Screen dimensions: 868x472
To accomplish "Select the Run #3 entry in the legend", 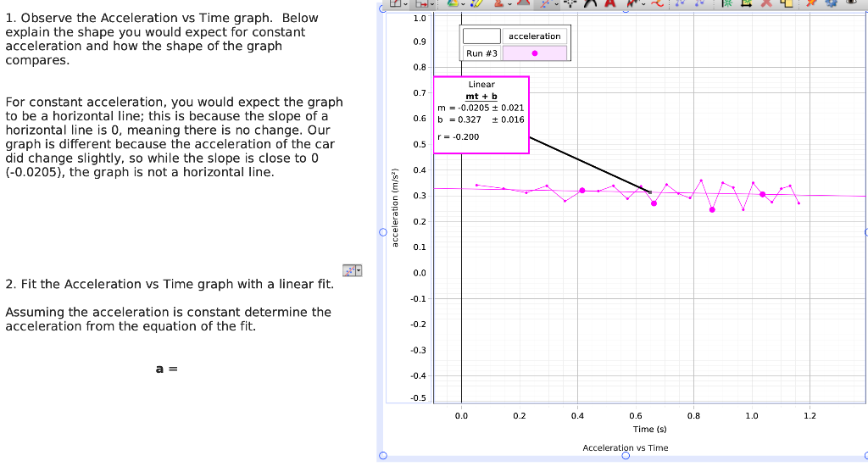I will [x=481, y=53].
